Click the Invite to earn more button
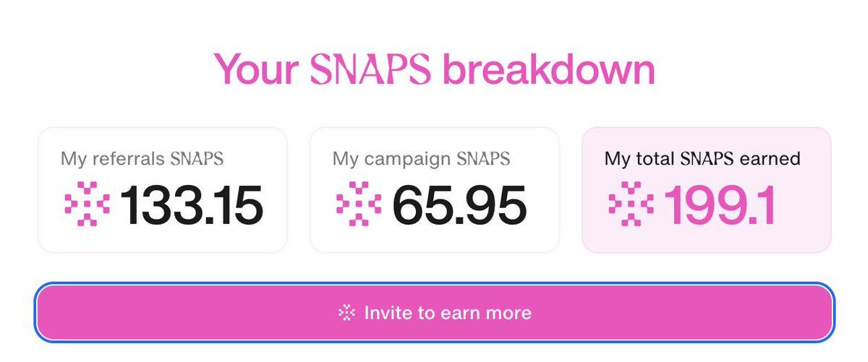 pos(434,313)
